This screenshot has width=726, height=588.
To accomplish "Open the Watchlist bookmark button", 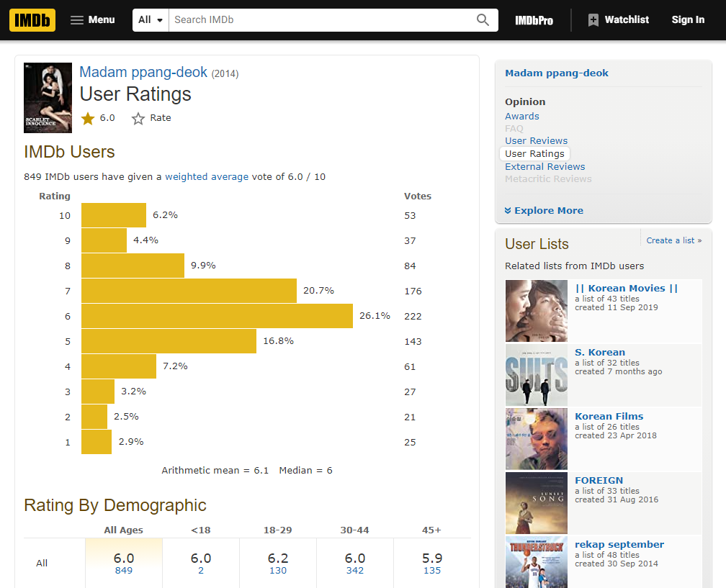I will click(619, 20).
